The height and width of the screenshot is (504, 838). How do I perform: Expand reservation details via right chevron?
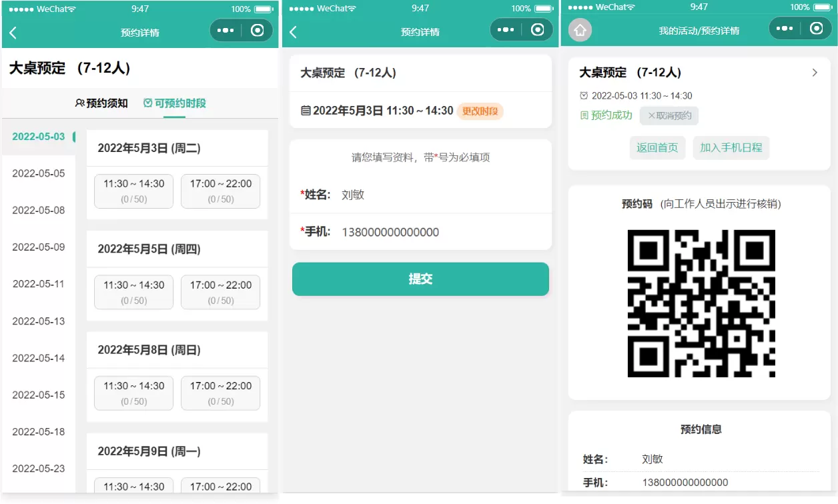(x=815, y=73)
